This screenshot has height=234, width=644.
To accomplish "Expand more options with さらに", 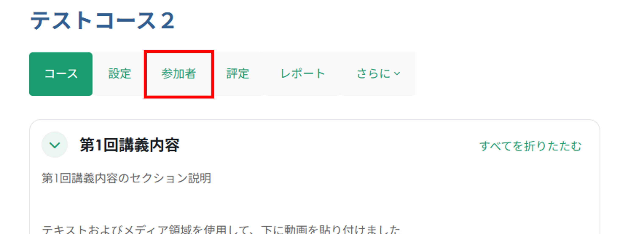I will [x=378, y=74].
